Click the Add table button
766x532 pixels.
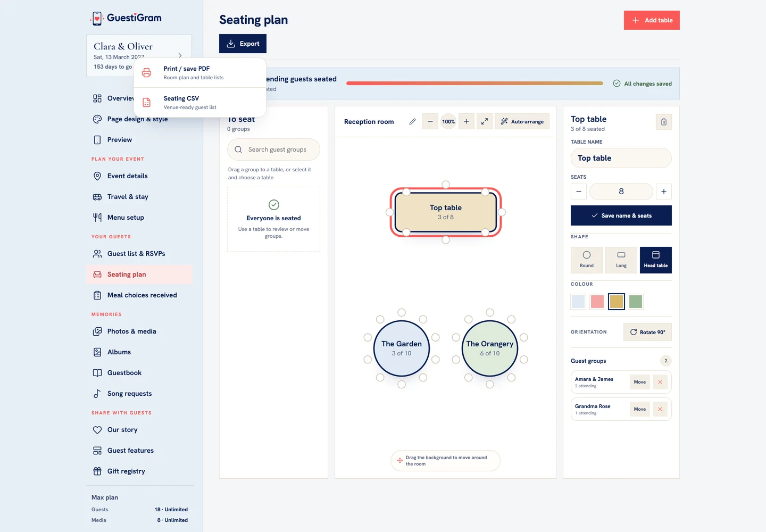click(652, 20)
